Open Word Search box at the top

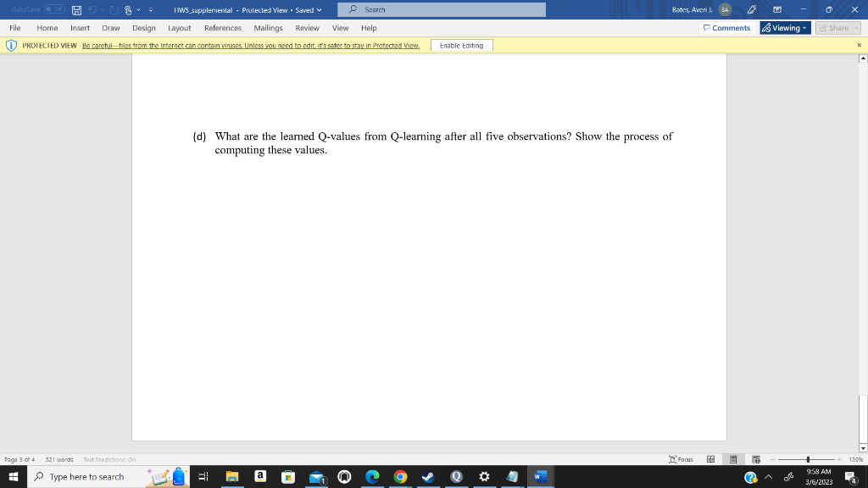tap(441, 9)
